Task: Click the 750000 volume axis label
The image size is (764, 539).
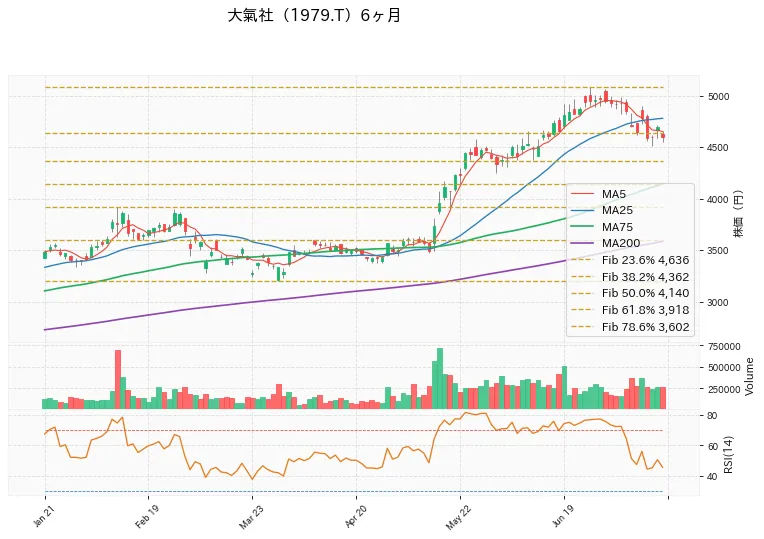Action: click(x=724, y=346)
